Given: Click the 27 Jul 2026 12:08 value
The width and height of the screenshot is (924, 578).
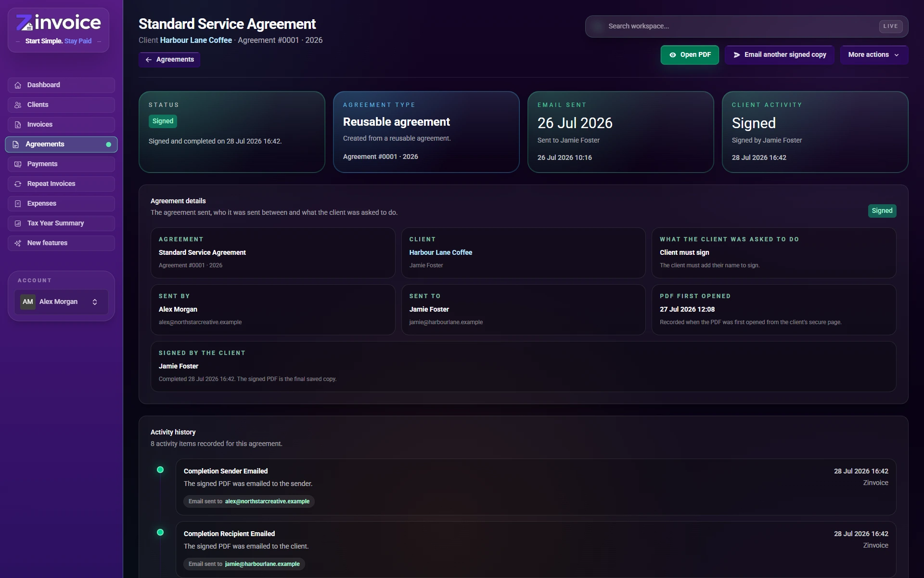Looking at the screenshot, I should (687, 309).
